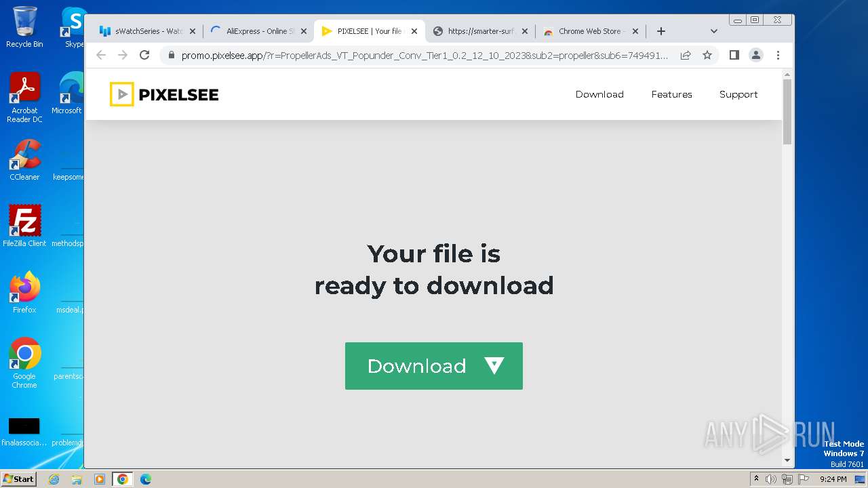The width and height of the screenshot is (868, 488).
Task: Click the taskbar clock 9:24 PM
Action: (x=833, y=479)
